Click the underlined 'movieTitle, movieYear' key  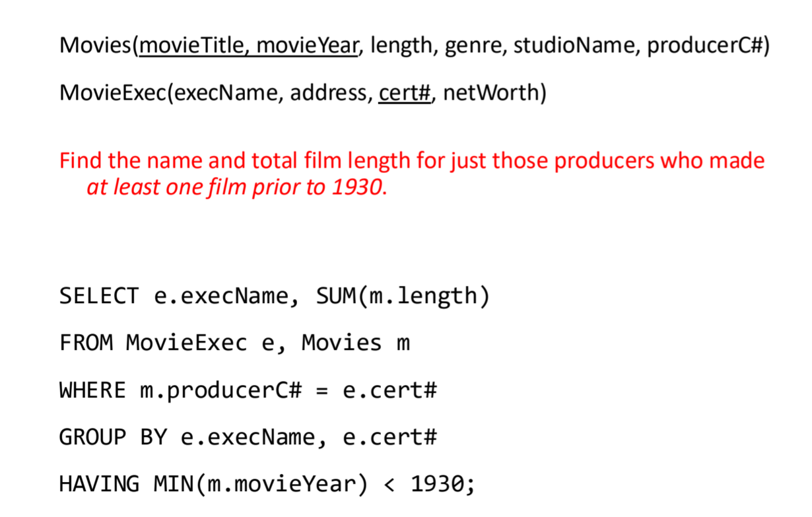(248, 46)
